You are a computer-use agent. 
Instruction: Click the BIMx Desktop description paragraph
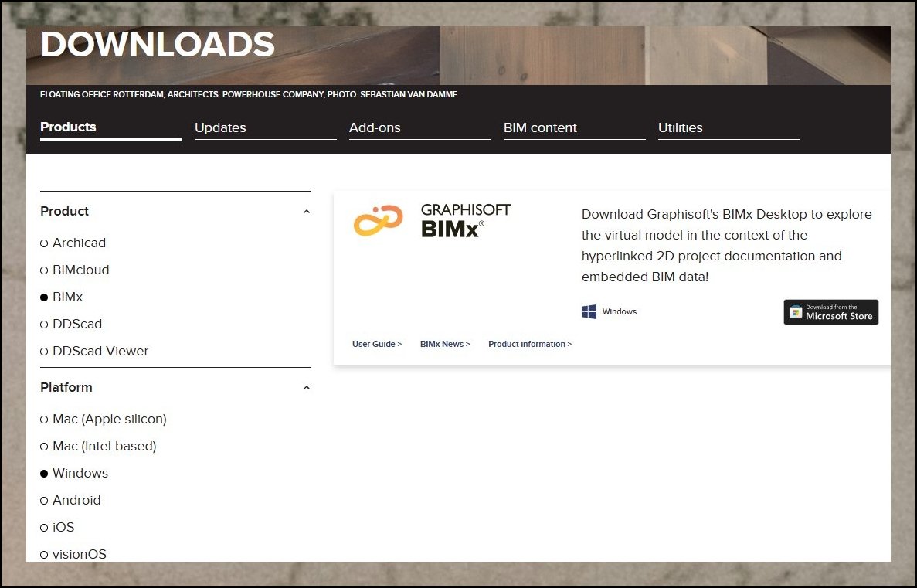click(726, 246)
